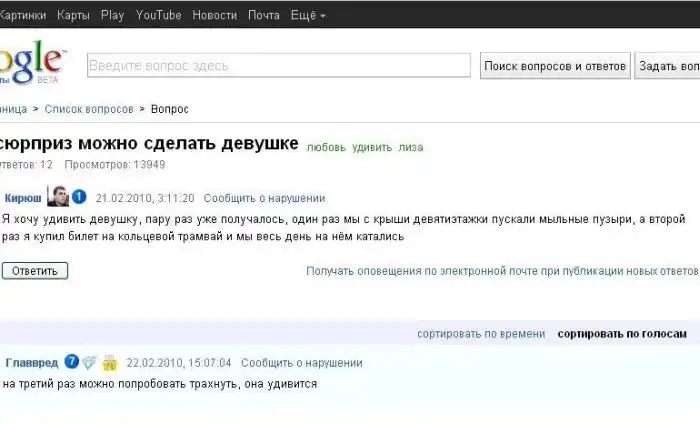Sort answers by time (сортировать по времени)
The width and height of the screenshot is (700, 424).
481,334
